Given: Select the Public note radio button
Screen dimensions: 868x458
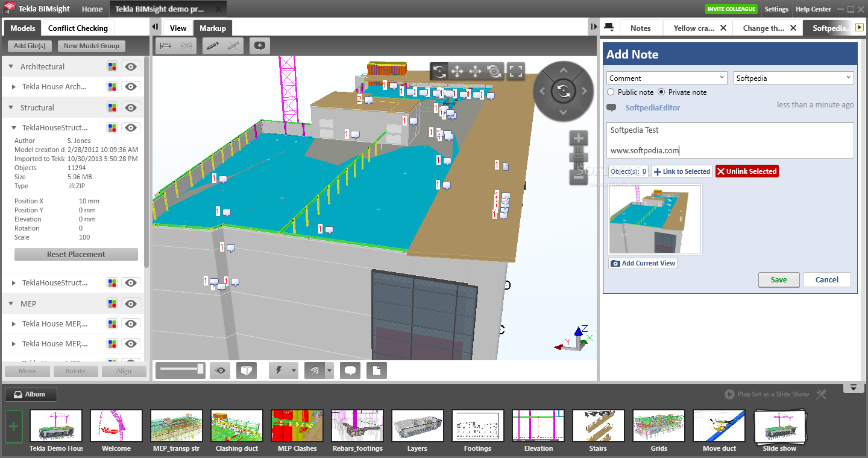Looking at the screenshot, I should [x=611, y=92].
